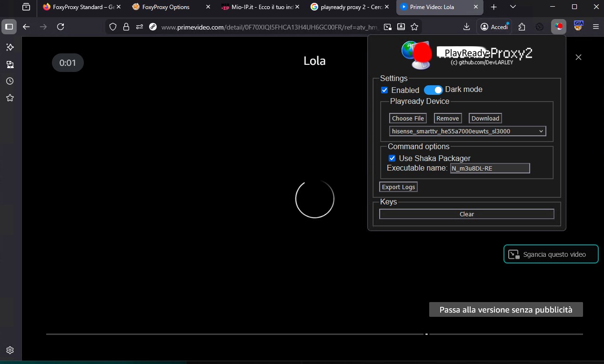Screen dimensions: 604x364
Task: Uncheck Use Shaka Packager
Action: coord(392,158)
